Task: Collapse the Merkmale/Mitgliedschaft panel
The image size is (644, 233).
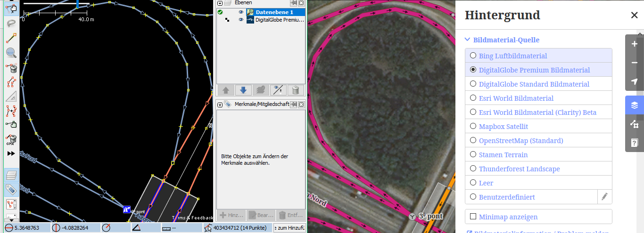Action: point(220,104)
